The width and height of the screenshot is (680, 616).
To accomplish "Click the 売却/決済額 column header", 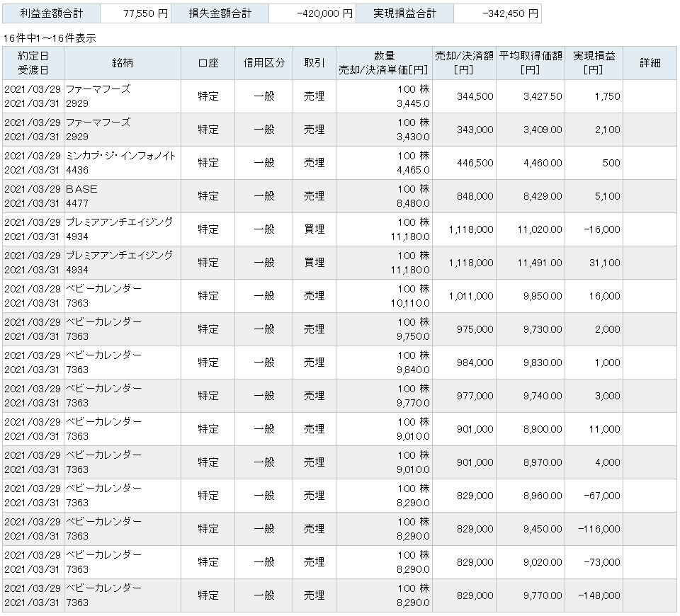I will click(464, 63).
